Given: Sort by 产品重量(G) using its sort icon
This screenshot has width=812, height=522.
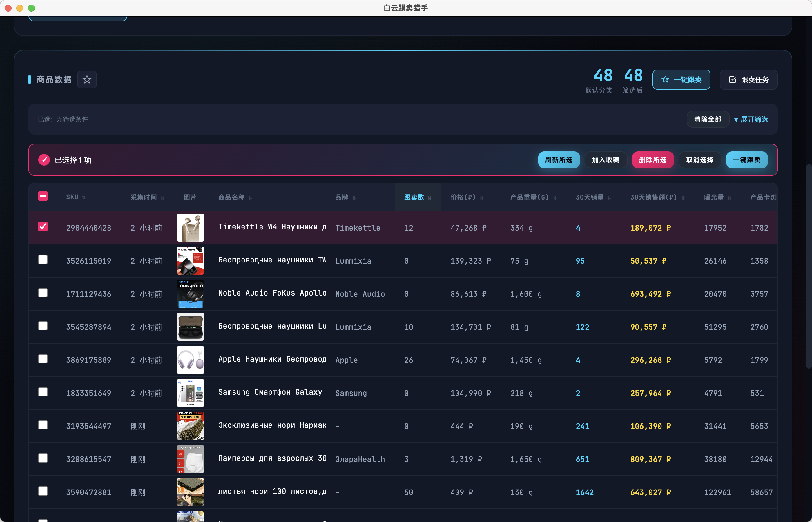Looking at the screenshot, I should click(554, 197).
